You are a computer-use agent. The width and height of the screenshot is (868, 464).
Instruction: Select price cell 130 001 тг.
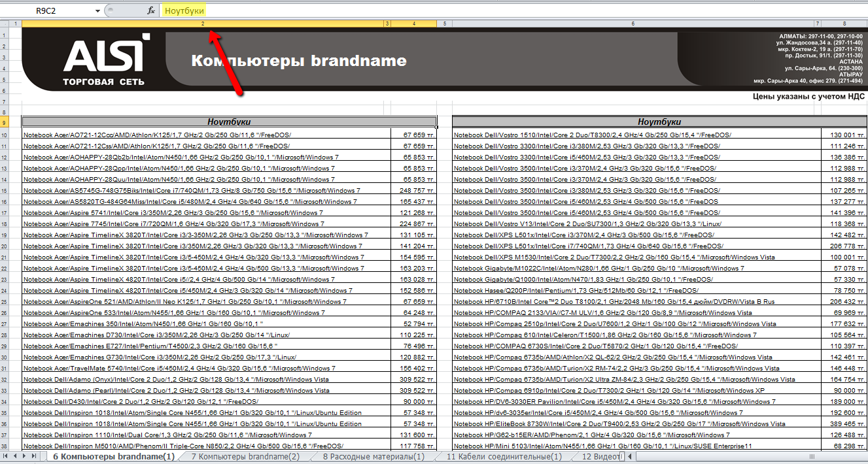[844, 135]
